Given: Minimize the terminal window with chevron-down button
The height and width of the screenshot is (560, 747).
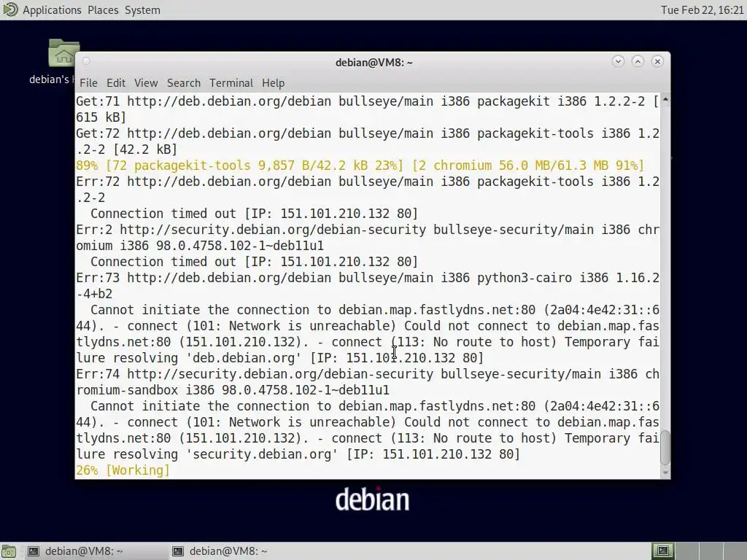Looking at the screenshot, I should 618,61.
